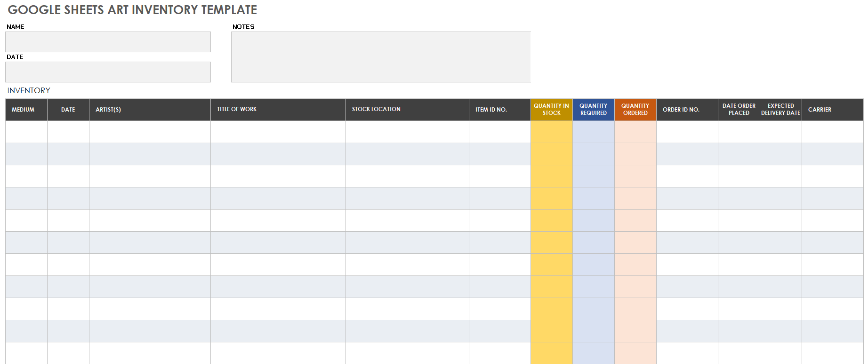Click the NAME input field
Viewport: 868px width, 364px height.
[108, 42]
